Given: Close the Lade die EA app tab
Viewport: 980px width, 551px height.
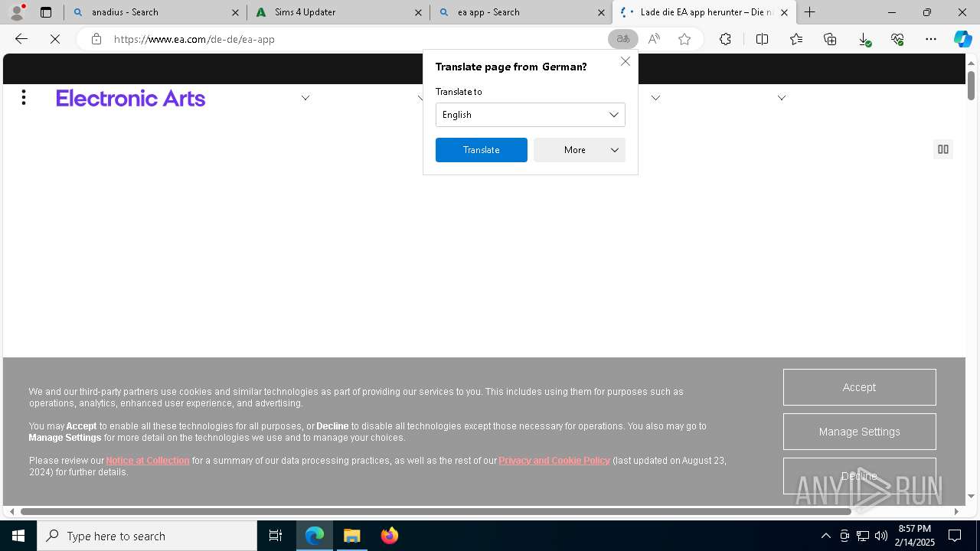Looking at the screenshot, I should click(784, 12).
